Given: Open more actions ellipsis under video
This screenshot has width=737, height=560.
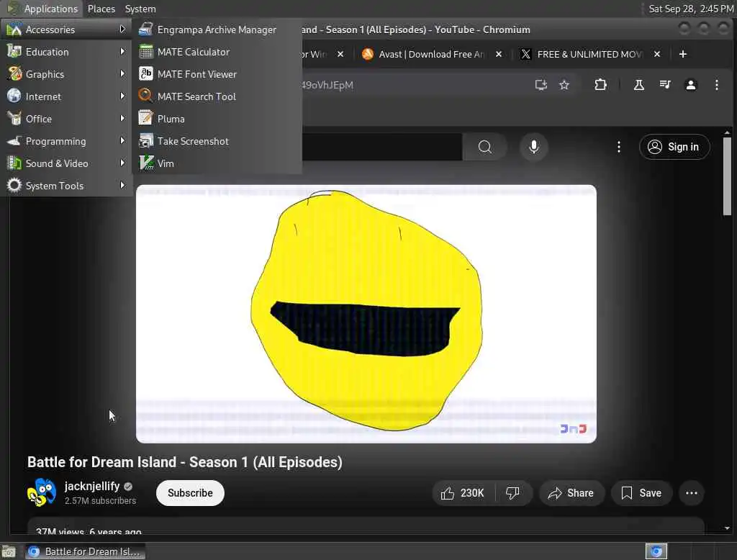Looking at the screenshot, I should tap(692, 493).
